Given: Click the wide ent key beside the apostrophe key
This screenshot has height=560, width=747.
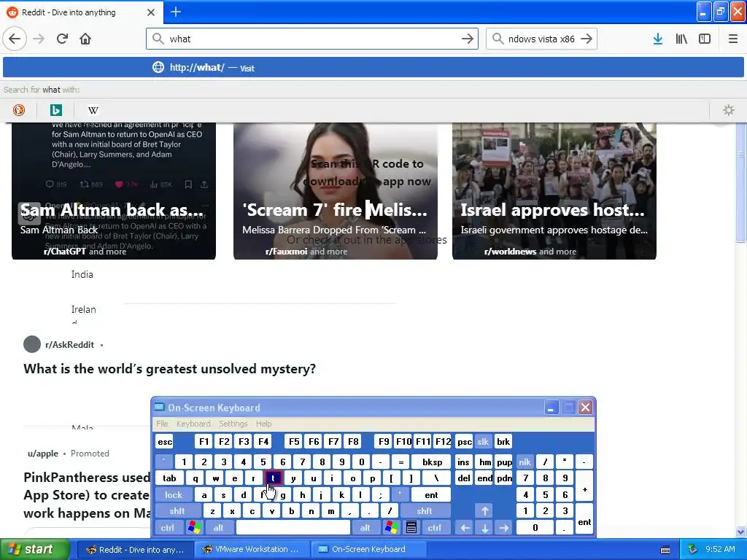Looking at the screenshot, I should tap(431, 495).
